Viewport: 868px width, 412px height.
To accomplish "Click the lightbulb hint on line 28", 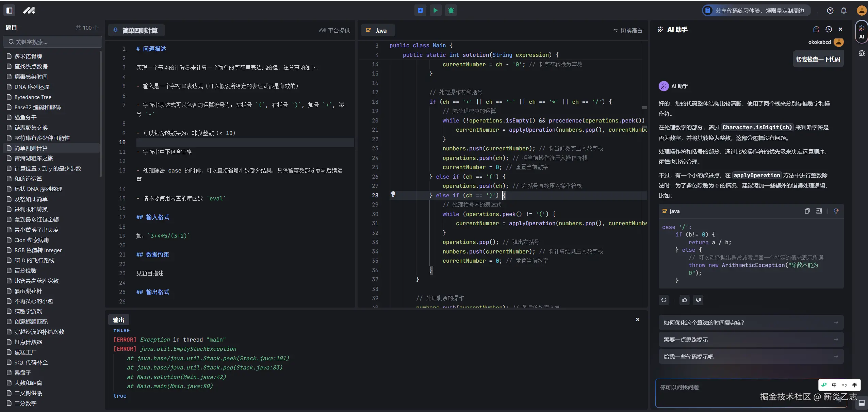I will [x=393, y=194].
